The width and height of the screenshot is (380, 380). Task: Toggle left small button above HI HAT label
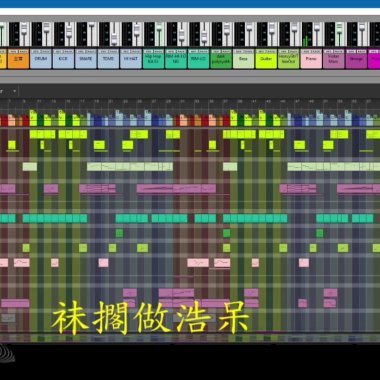tap(125, 51)
